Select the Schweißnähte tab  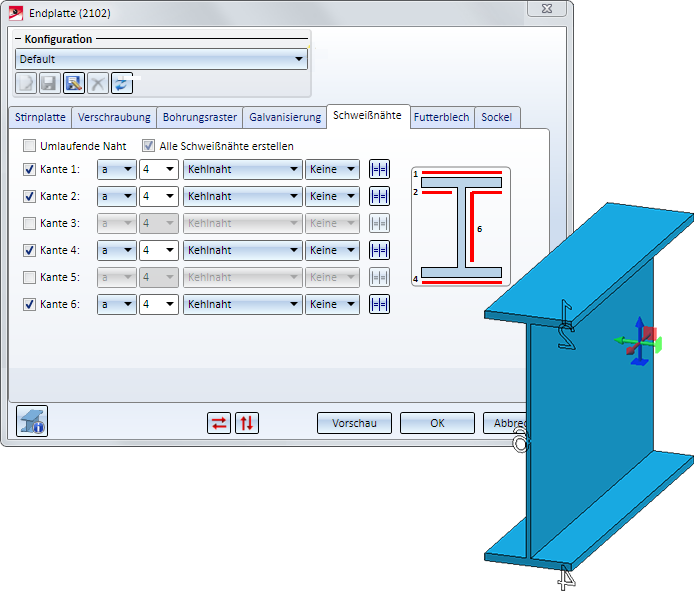[368, 116]
